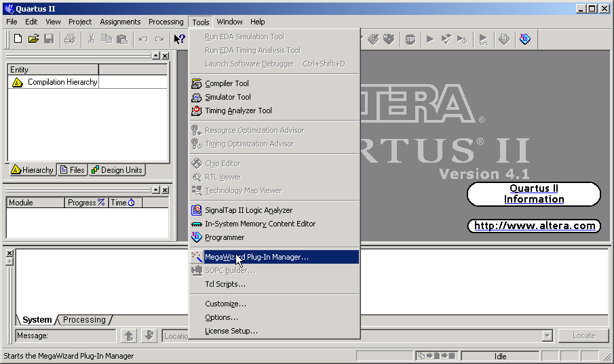614x364 pixels.
Task: Select Compilation Hierarchy tree item
Action: point(62,82)
